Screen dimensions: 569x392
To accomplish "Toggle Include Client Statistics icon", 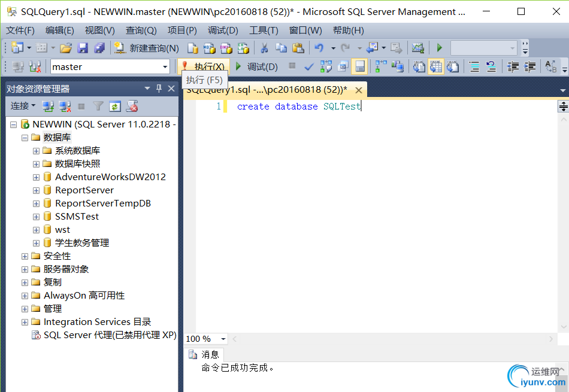I will click(398, 66).
